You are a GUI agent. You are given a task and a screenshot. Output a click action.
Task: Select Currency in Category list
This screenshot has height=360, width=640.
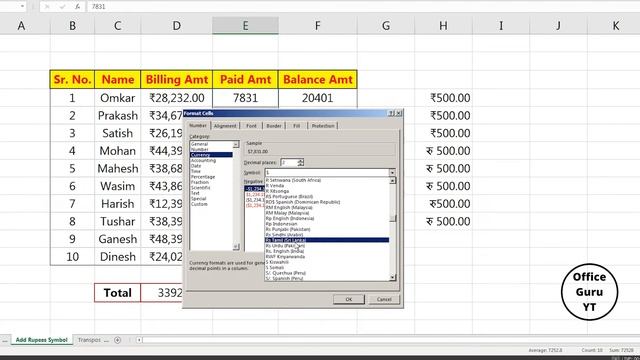[x=211, y=155]
